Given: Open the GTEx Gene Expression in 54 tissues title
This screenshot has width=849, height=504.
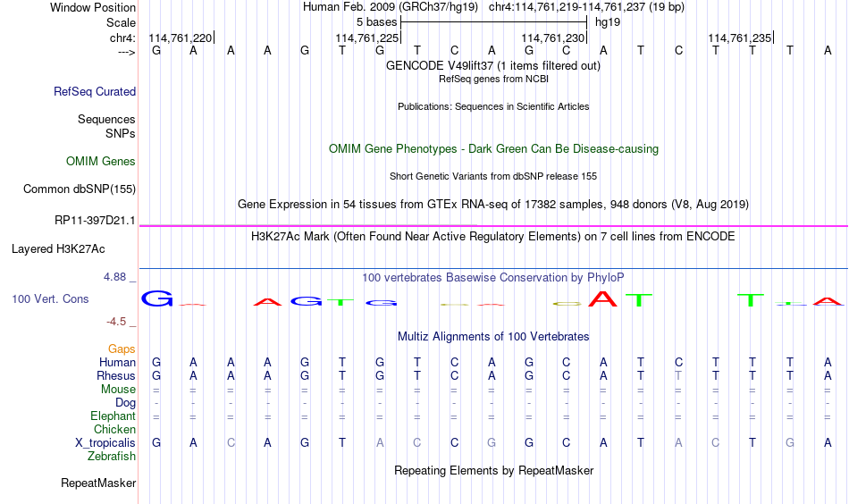Looking at the screenshot, I should click(493, 204).
